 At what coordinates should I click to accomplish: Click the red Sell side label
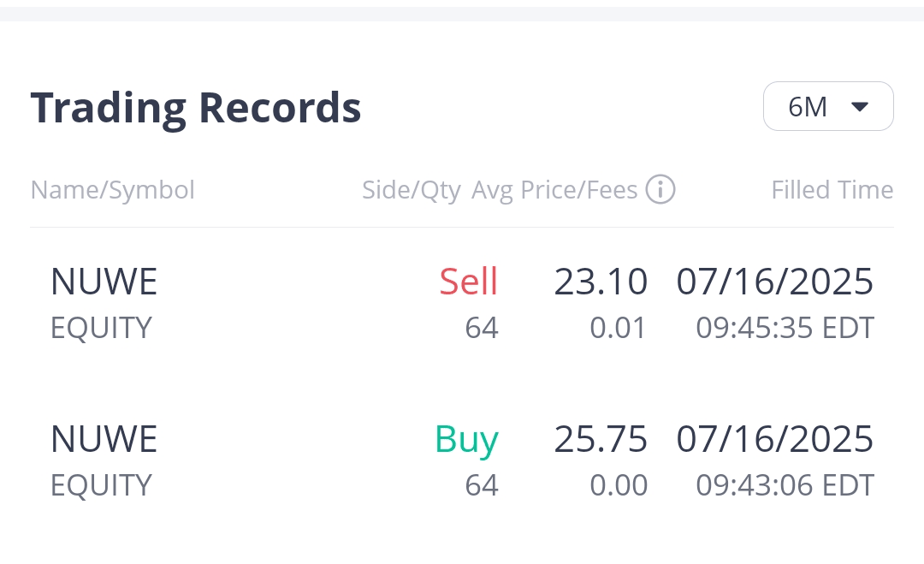[x=468, y=282]
